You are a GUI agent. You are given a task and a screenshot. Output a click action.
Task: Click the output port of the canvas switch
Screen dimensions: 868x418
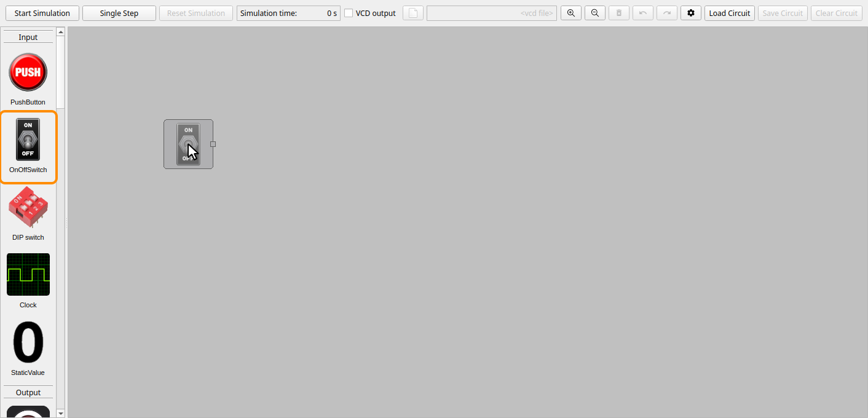[213, 144]
